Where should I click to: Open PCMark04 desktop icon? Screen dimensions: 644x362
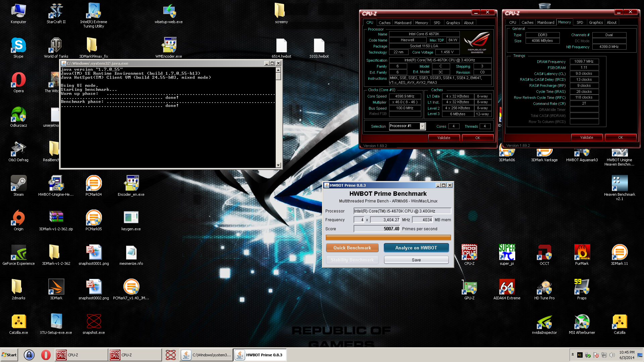click(x=94, y=186)
